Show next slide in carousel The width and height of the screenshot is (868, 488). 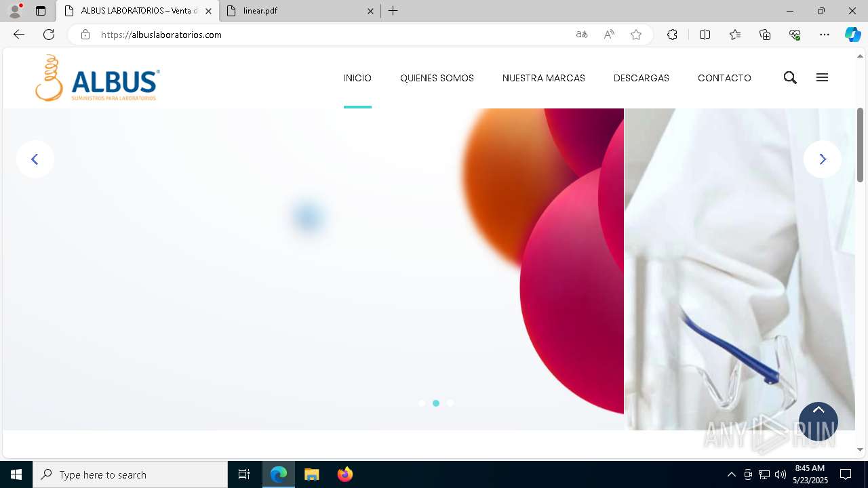(x=823, y=159)
